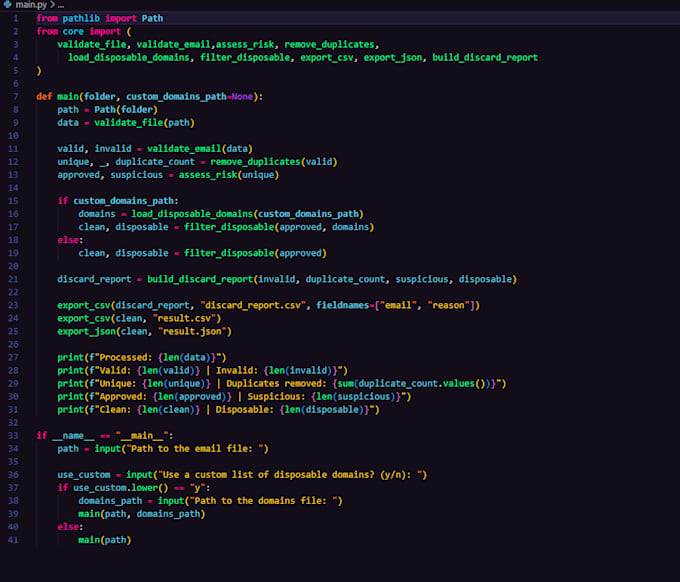This screenshot has width=680, height=582.
Task: Click line number 41 in the gutter
Action: [13, 540]
